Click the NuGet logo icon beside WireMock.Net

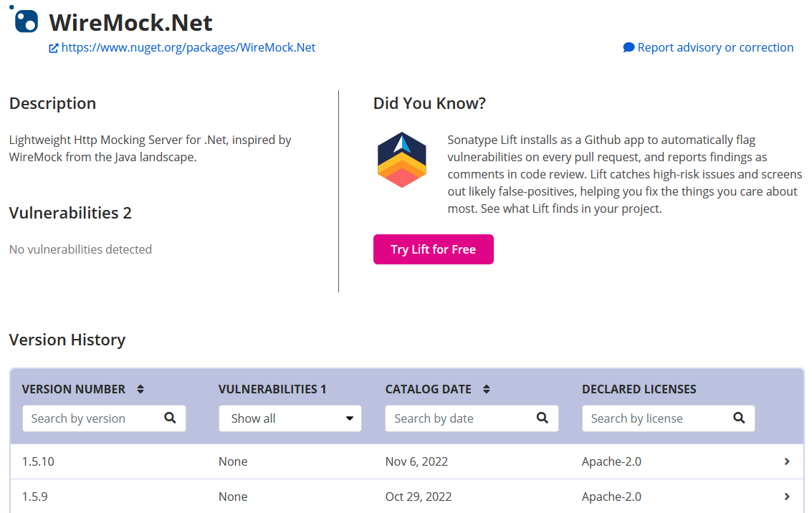pyautogui.click(x=25, y=20)
